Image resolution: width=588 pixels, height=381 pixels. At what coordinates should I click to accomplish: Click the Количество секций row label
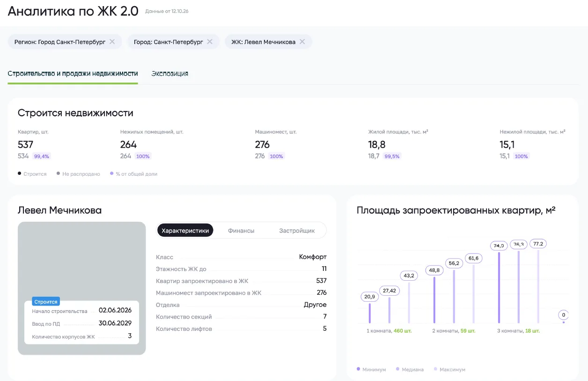[184, 317]
